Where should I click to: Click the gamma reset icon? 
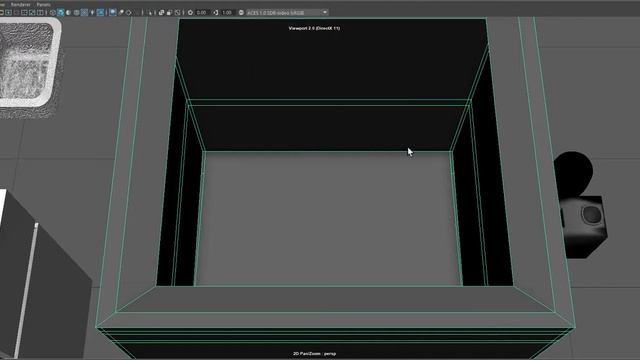click(x=216, y=13)
